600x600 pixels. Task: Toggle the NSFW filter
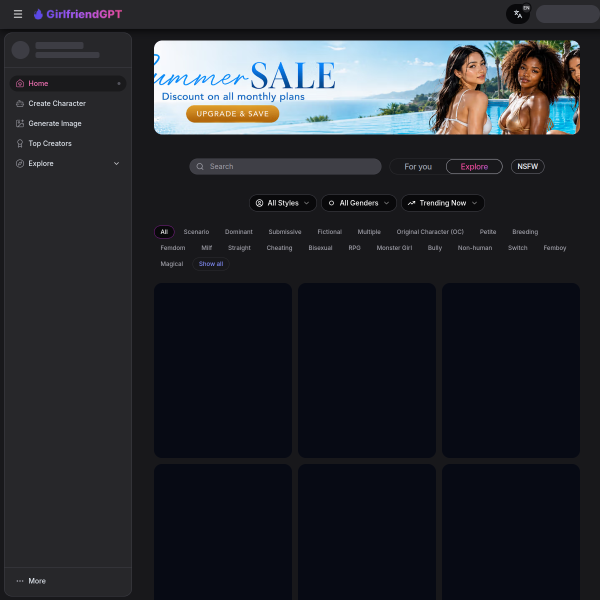coord(528,166)
